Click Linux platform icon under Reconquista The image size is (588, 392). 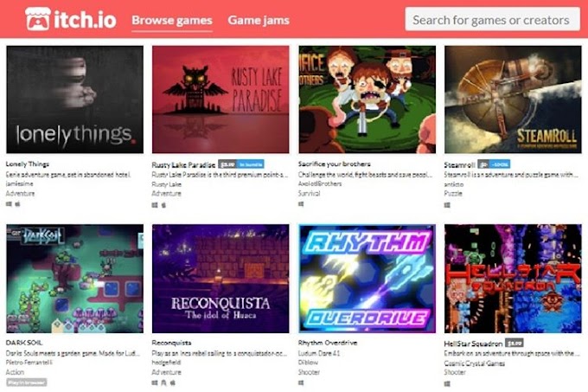tap(164, 382)
